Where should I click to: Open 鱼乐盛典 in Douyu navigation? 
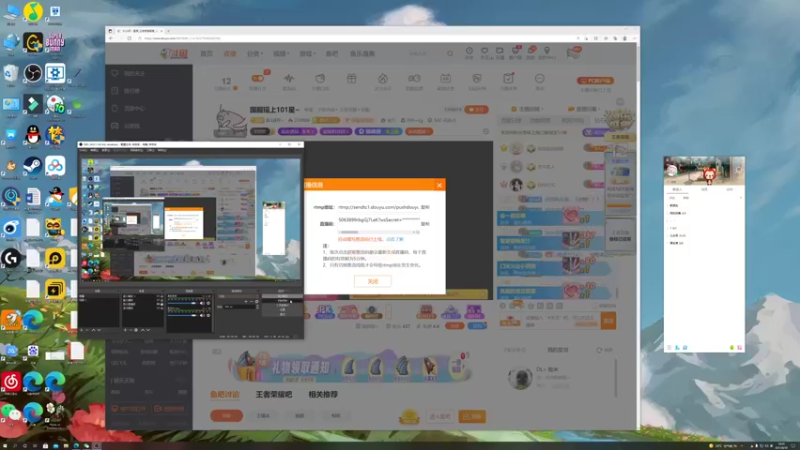tap(362, 54)
